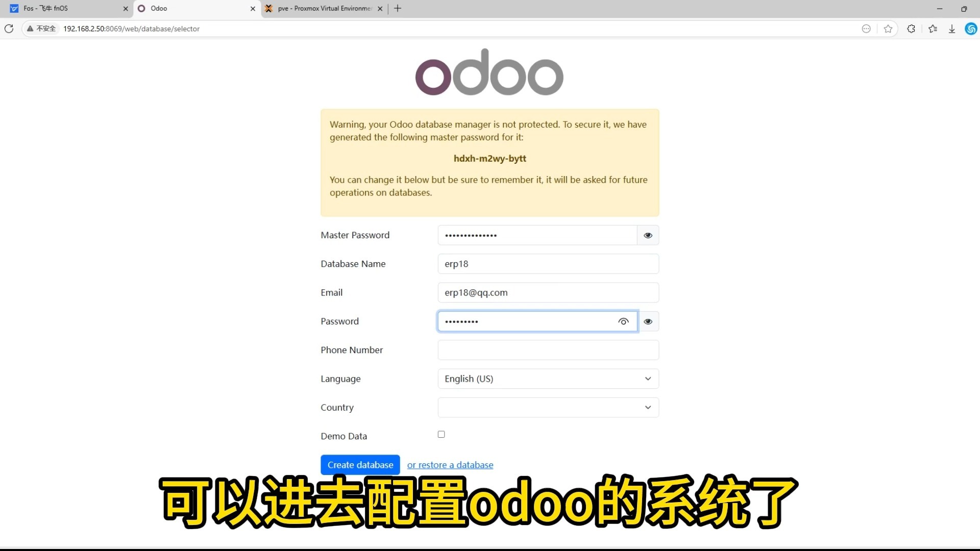Click the Create database button
Viewport: 980px width, 551px height.
tap(360, 465)
